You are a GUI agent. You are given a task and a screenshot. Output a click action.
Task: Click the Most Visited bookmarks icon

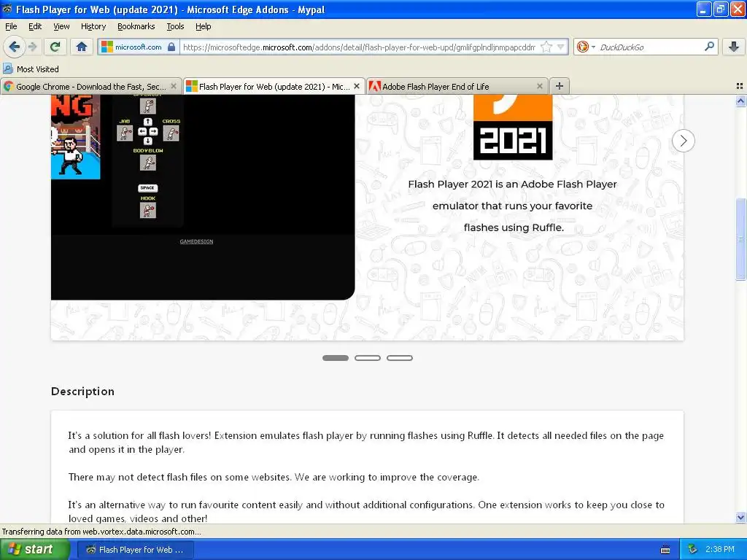coord(7,69)
